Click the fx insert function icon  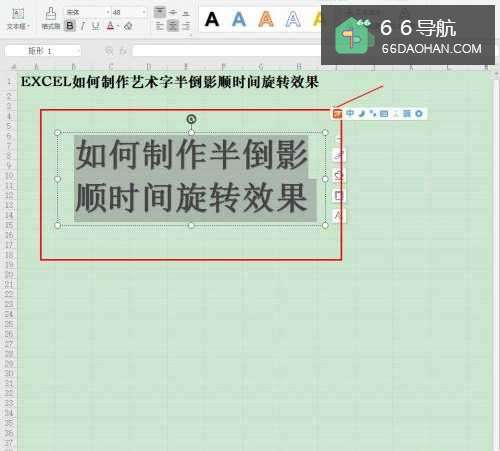tap(123, 51)
